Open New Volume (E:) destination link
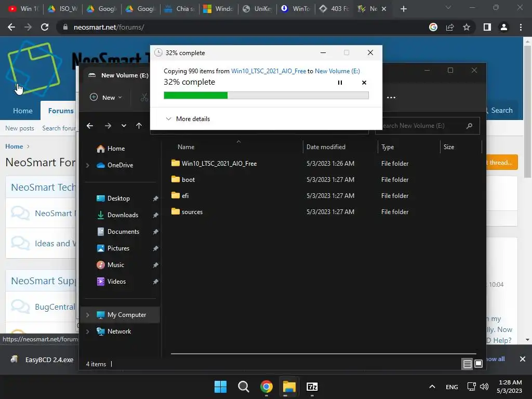 pyautogui.click(x=337, y=71)
